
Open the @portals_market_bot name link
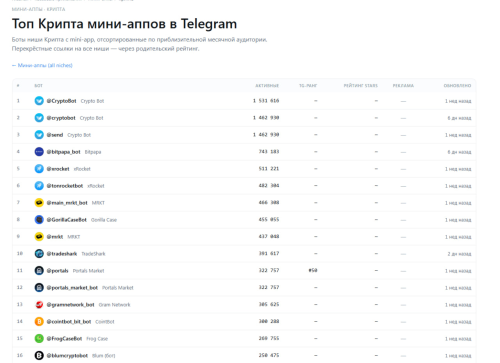tap(72, 288)
